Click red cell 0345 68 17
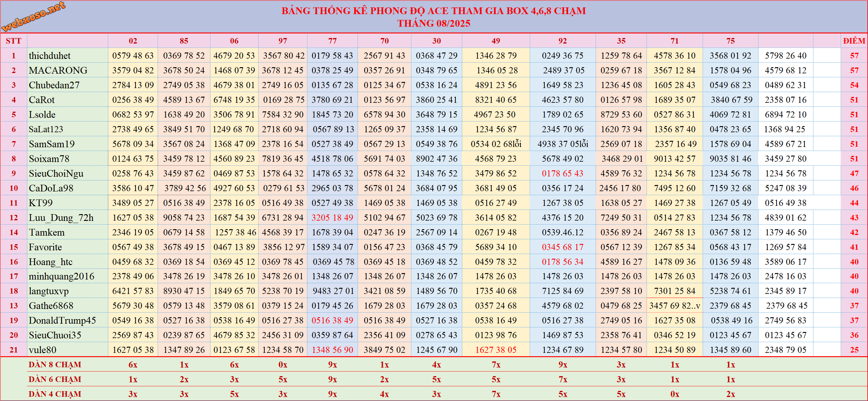Viewport: 868px width, 401px height. point(563,247)
